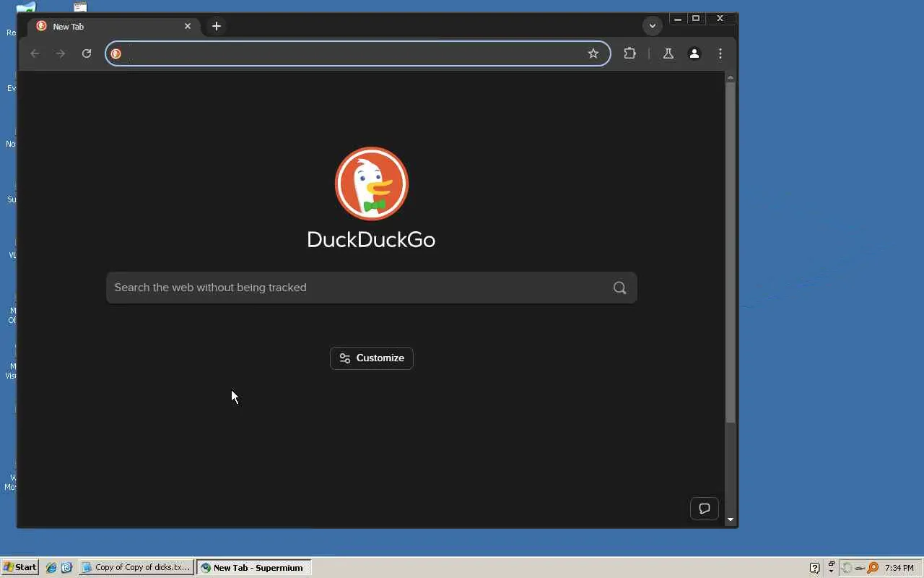Select the New Tab browser tab
924x578 pixels.
click(x=114, y=26)
